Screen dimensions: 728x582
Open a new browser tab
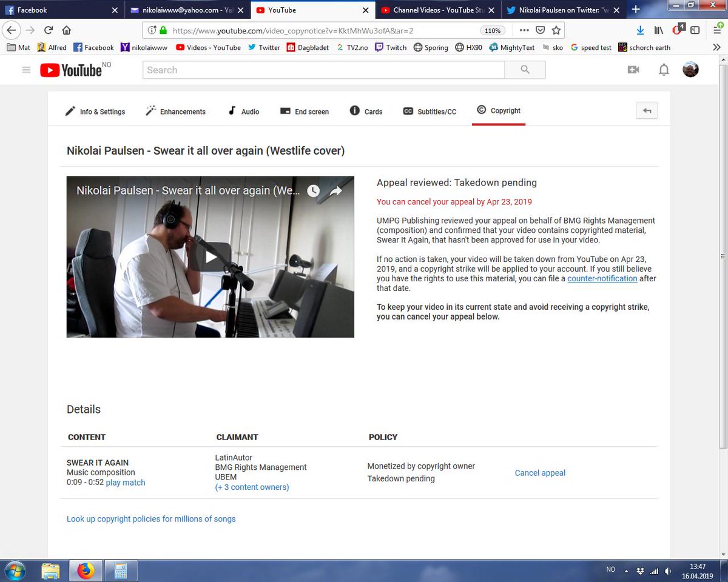pyautogui.click(x=635, y=9)
